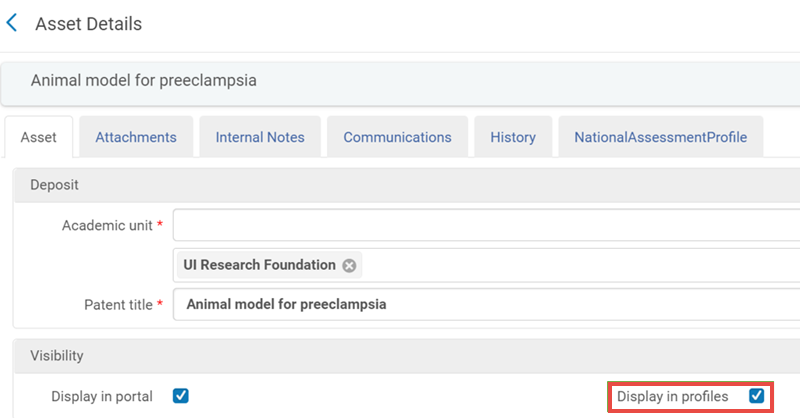The height and width of the screenshot is (418, 800).
Task: Toggle the Display in portal checkbox
Action: click(180, 396)
